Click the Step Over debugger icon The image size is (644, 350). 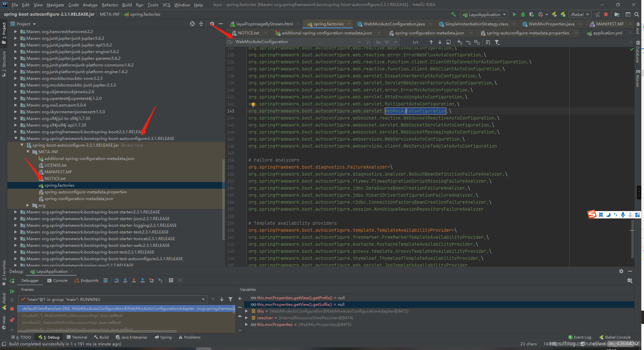coord(116,281)
